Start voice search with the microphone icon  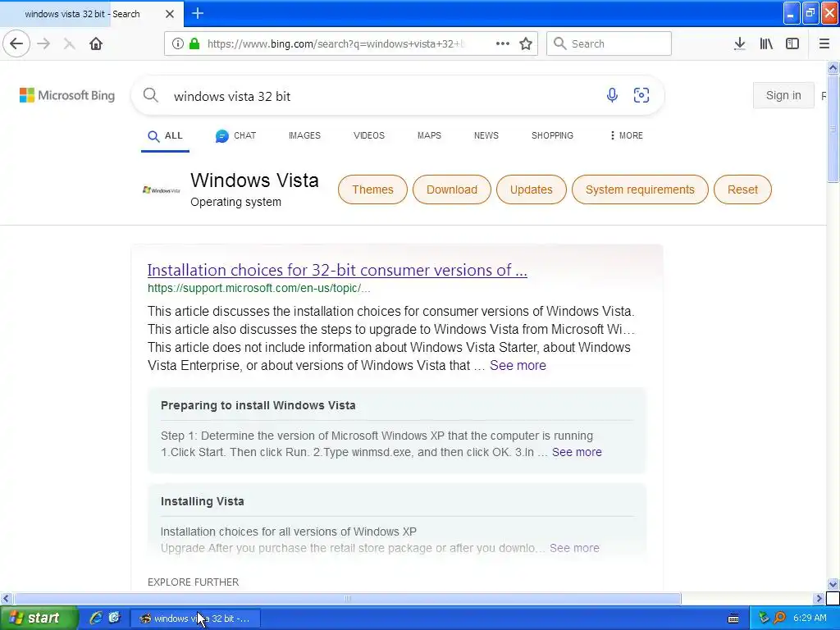(612, 95)
